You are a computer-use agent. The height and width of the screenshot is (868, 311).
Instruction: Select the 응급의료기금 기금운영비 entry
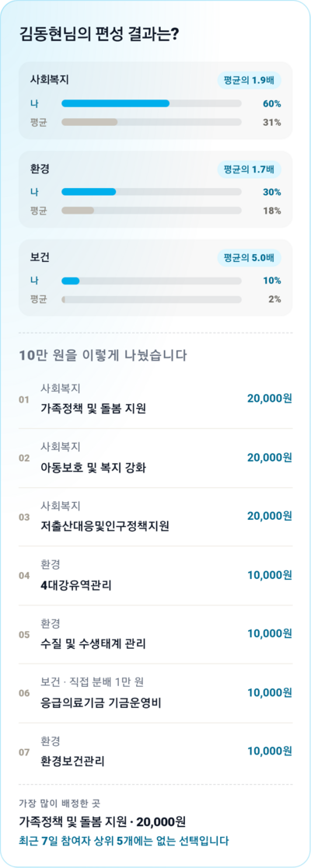click(155, 693)
